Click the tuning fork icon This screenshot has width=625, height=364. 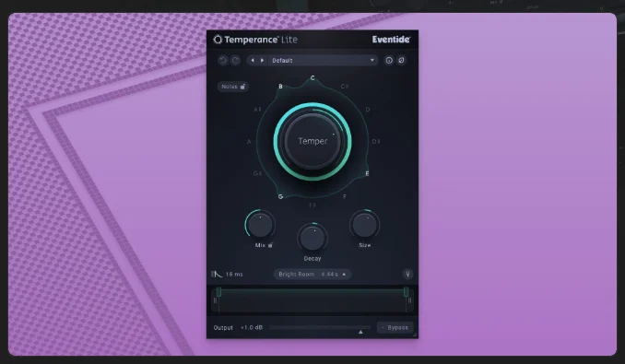click(x=407, y=274)
